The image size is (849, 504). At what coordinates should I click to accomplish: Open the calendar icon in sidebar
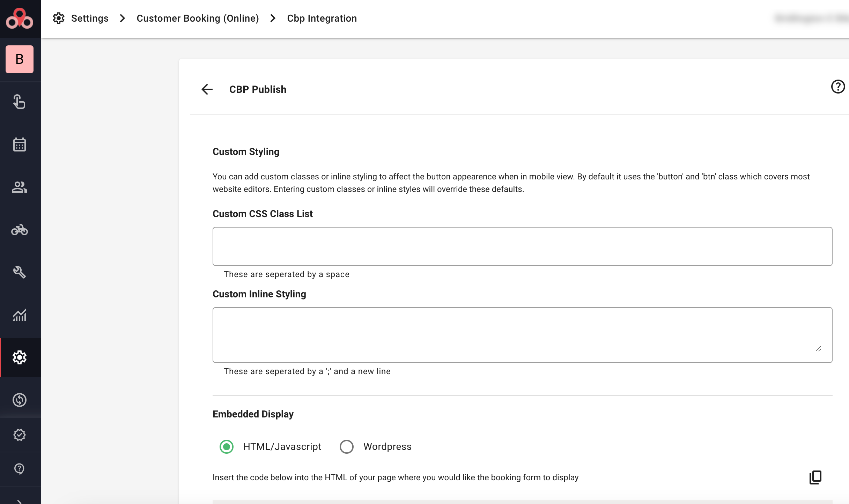coord(20,145)
